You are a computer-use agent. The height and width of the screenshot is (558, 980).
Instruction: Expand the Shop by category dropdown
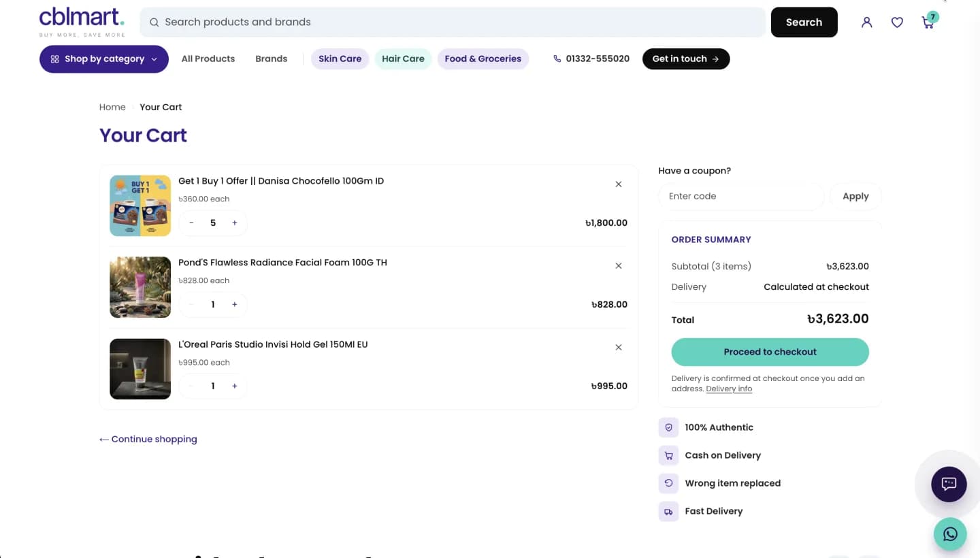tap(104, 59)
